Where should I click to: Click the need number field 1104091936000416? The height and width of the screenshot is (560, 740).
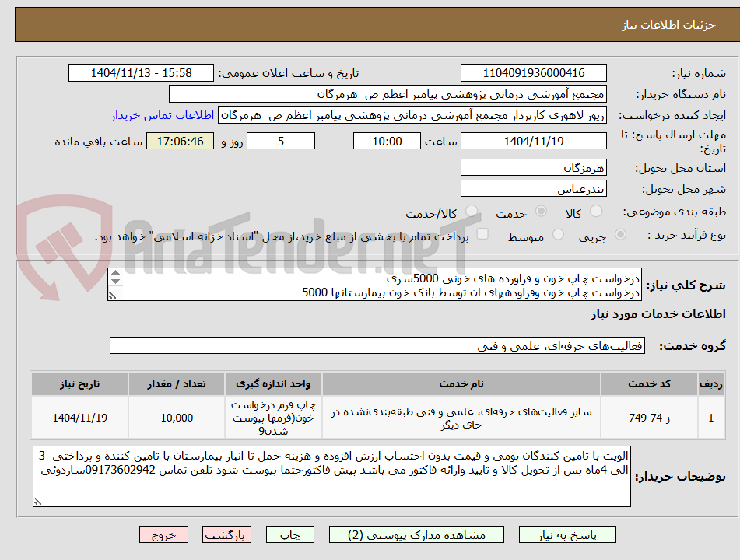coord(533,73)
